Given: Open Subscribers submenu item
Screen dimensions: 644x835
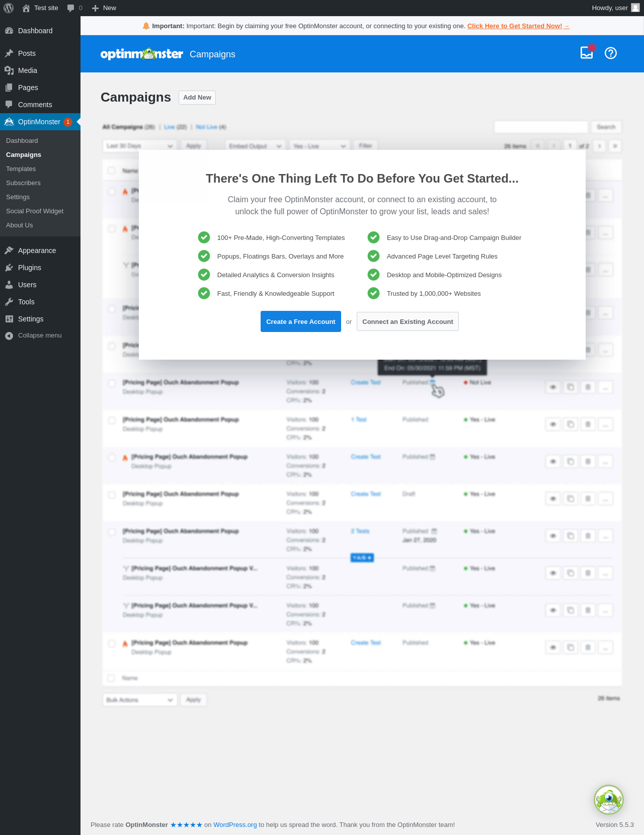Looking at the screenshot, I should point(23,183).
